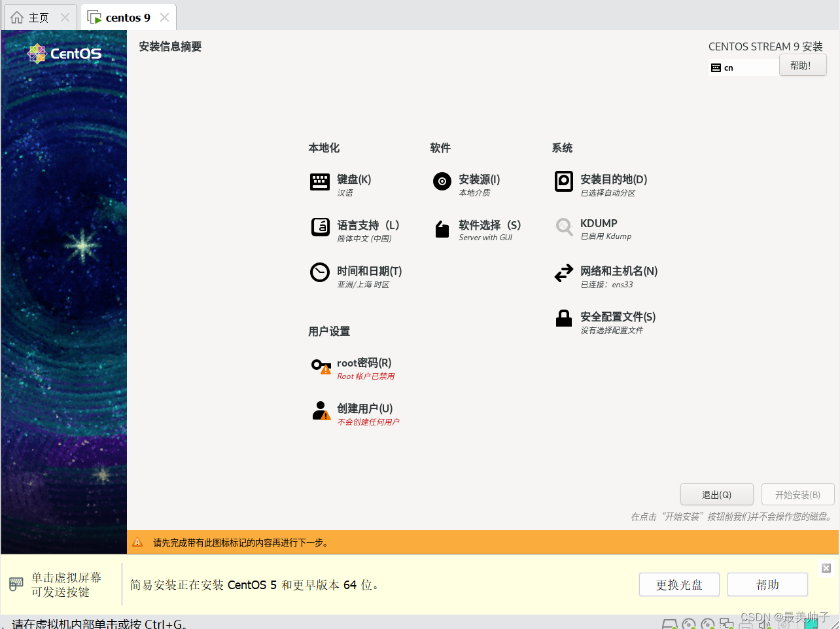Open network and hostname 网络和主机名(N)
This screenshot has height=629, width=840.
[x=606, y=276]
